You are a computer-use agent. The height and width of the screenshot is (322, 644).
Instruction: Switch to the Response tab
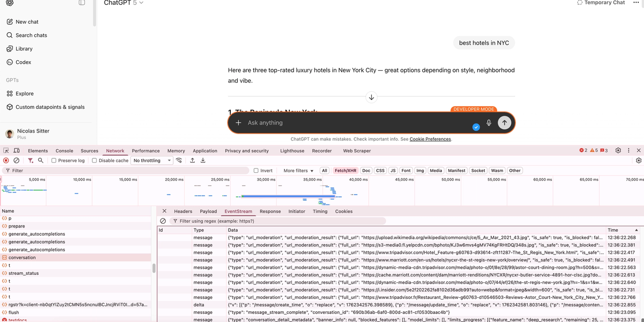coord(270,211)
